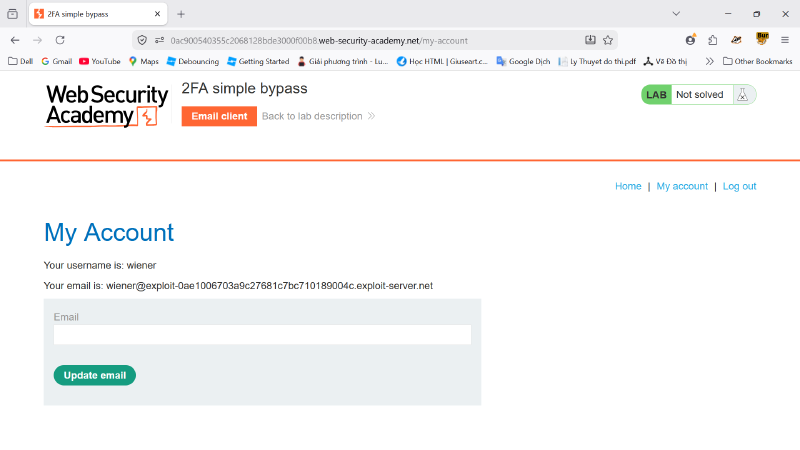Click the address bar URL

[x=319, y=41]
